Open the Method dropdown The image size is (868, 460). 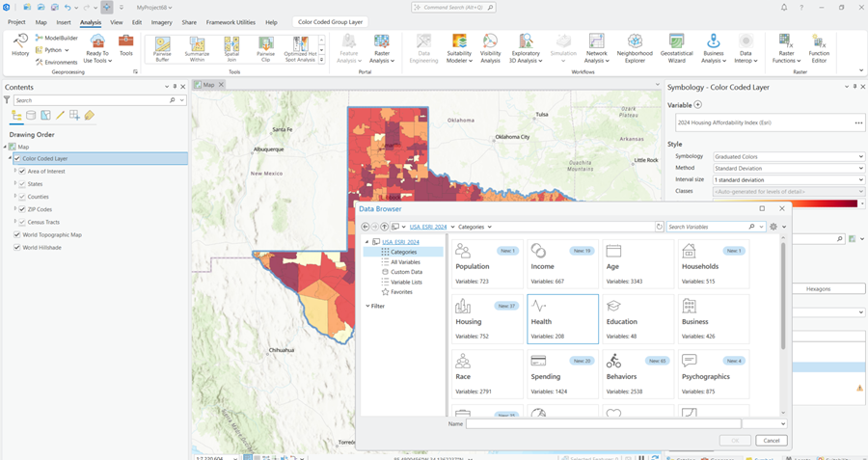[788, 168]
